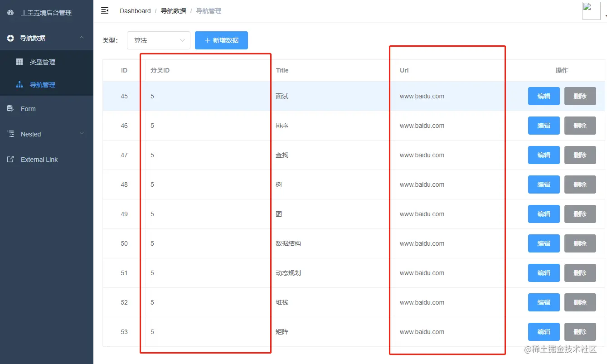
Task: Open the 类型管理 menu item
Action: [47, 62]
